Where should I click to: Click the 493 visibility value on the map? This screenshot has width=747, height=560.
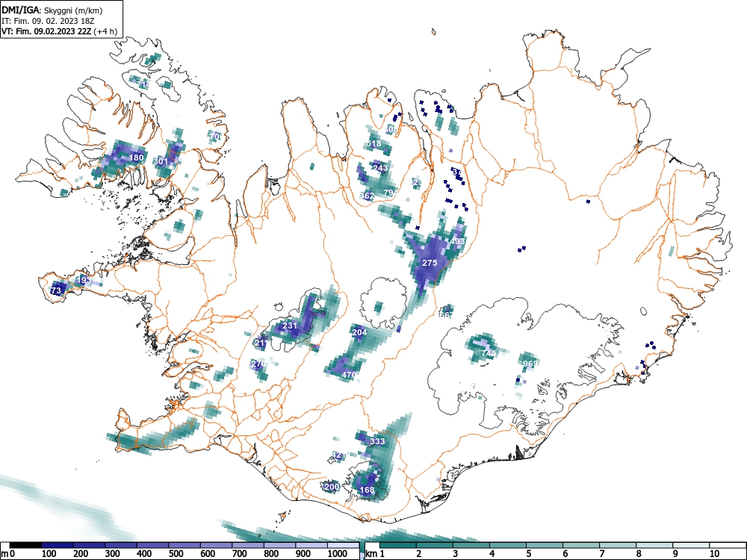pyautogui.click(x=457, y=241)
